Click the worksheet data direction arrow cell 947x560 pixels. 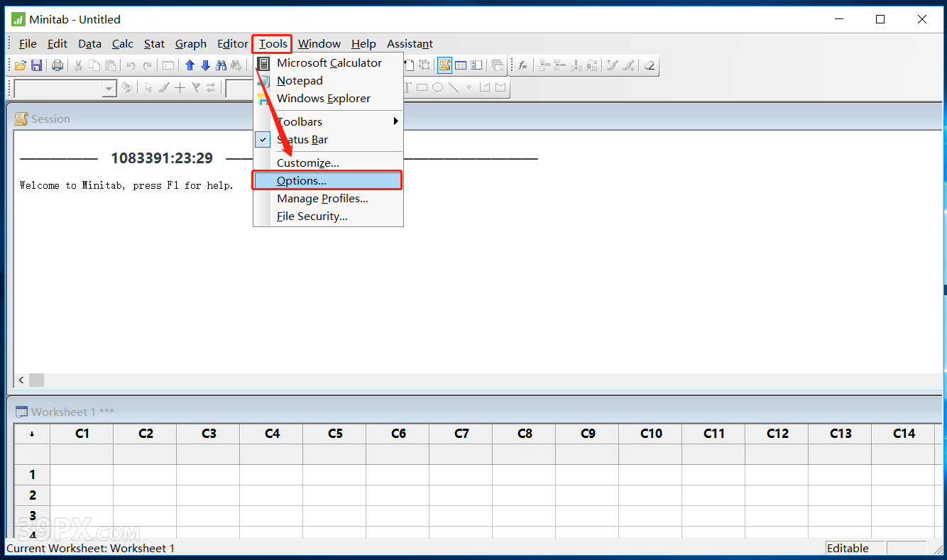pyautogui.click(x=32, y=434)
